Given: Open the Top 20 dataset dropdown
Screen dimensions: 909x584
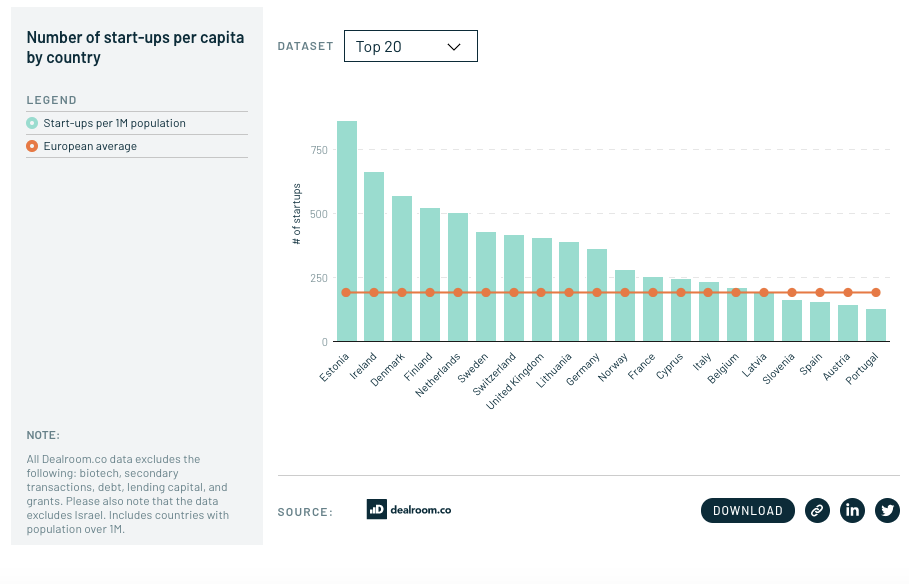Looking at the screenshot, I should click(410, 46).
